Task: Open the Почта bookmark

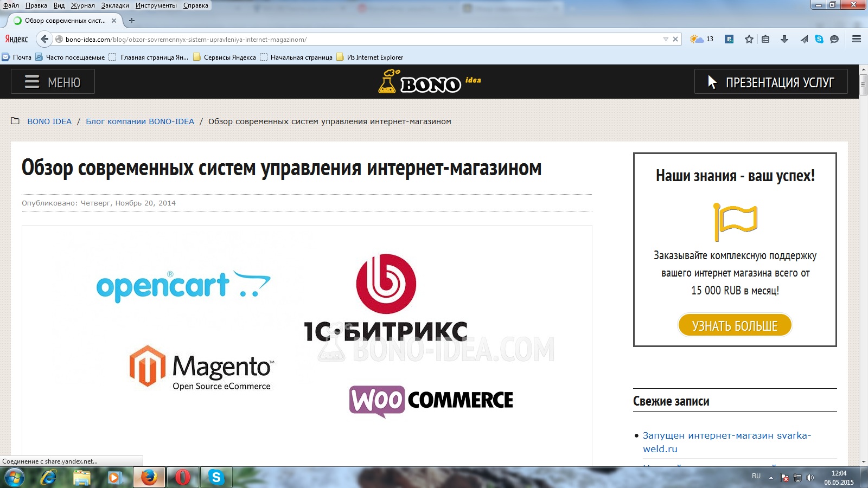Action: (x=17, y=57)
